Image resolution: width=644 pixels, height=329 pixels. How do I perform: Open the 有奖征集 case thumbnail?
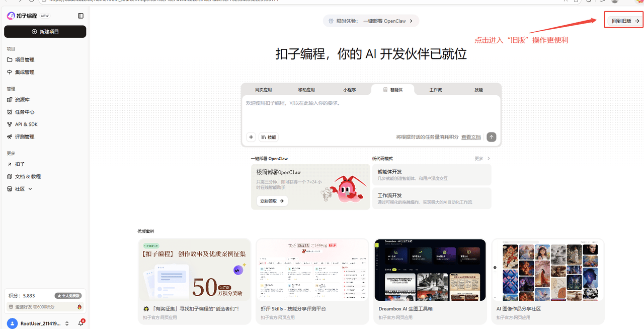[194, 270]
